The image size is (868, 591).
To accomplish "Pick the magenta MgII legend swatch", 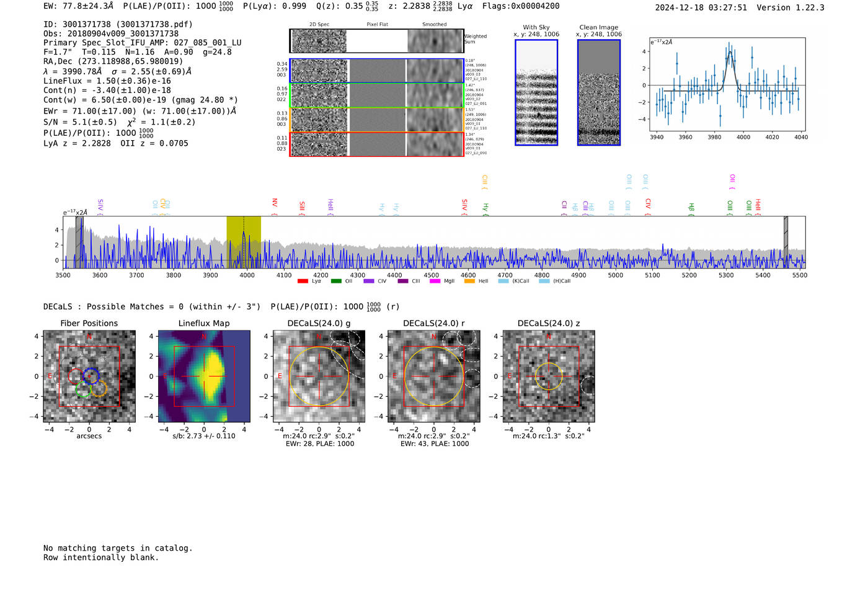I will pos(435,281).
